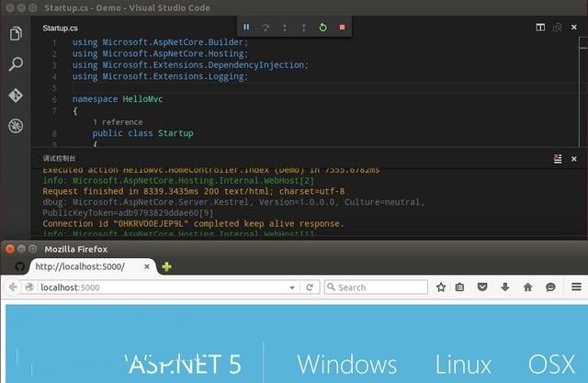Open the Search view in VS Code
Screen dimensions: 588x383
point(16,64)
